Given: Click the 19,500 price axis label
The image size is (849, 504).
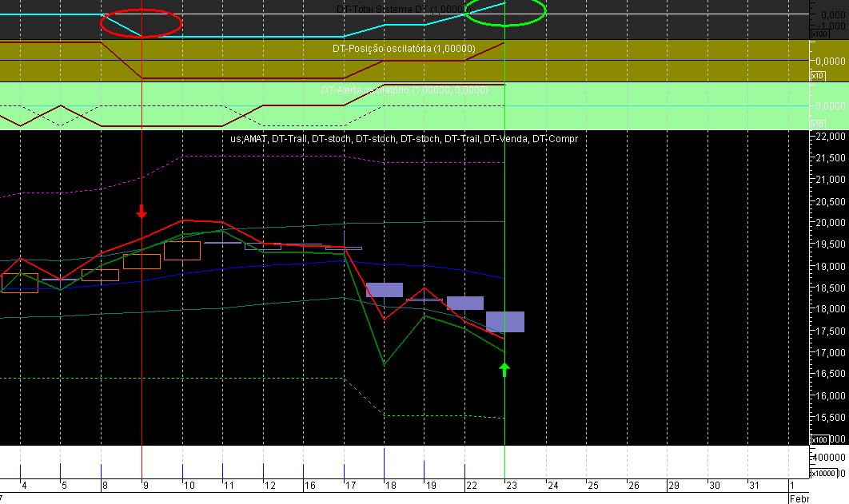Looking at the screenshot, I should [831, 244].
